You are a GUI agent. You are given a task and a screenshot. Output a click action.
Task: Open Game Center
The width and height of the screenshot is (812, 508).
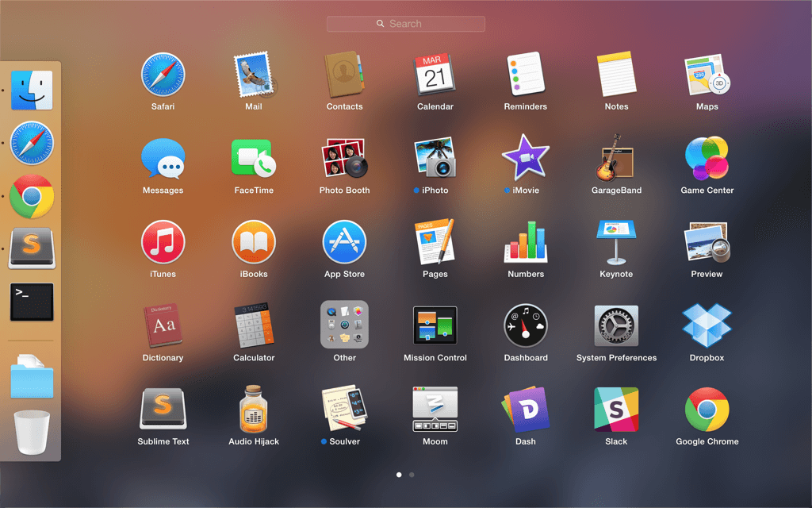[x=707, y=159]
